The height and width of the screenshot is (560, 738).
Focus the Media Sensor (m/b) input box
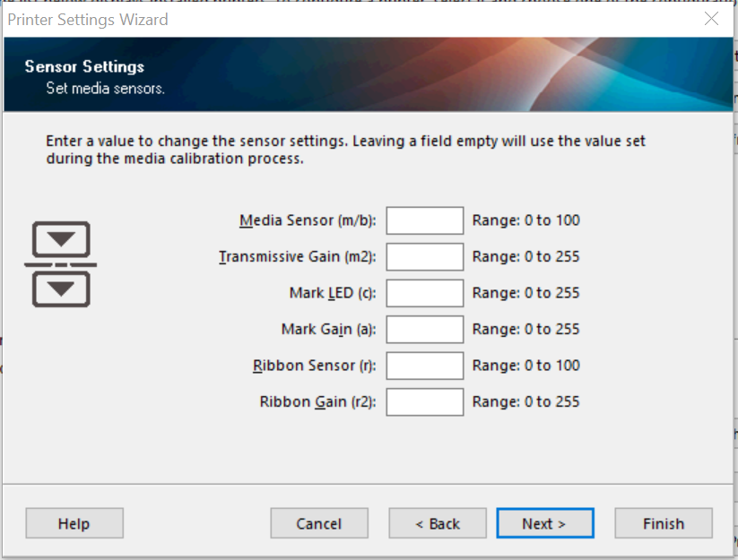(424, 220)
